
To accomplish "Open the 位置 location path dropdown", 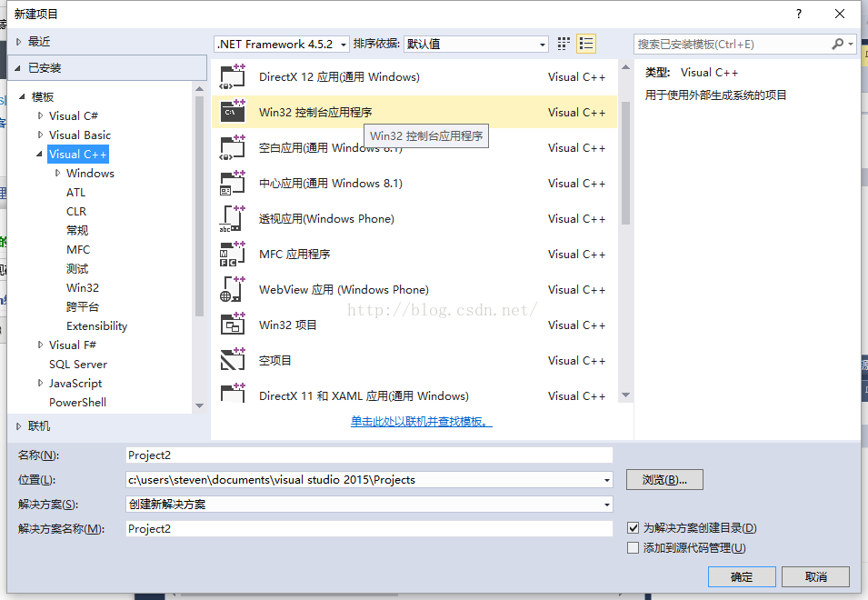I will click(607, 480).
